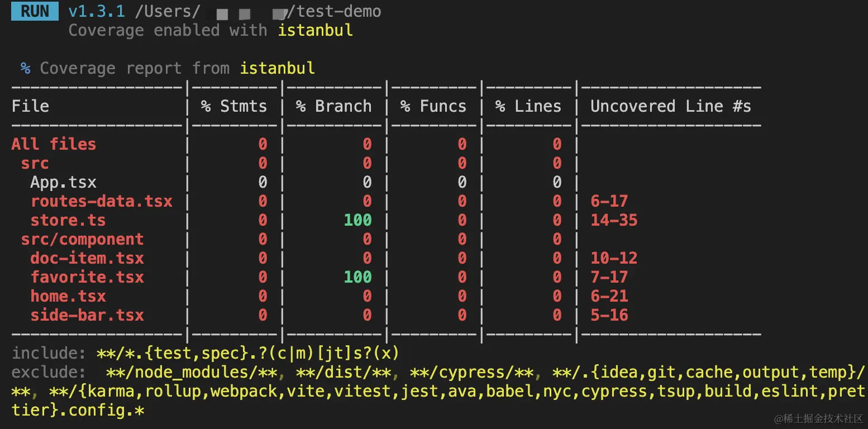
Task: Click the App.tsx file name
Action: 63,182
